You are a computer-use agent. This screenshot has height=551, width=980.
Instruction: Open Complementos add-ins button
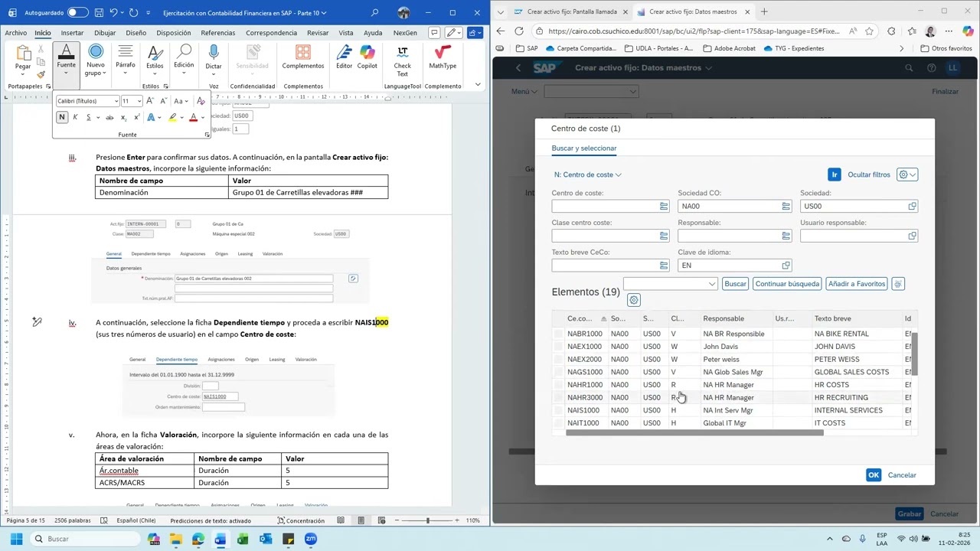pos(303,57)
